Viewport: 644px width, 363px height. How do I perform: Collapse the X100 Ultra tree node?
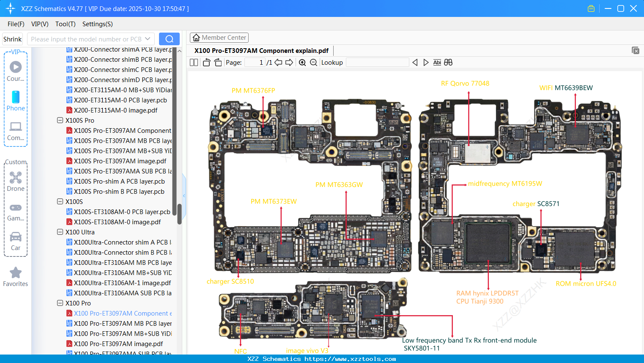click(60, 232)
